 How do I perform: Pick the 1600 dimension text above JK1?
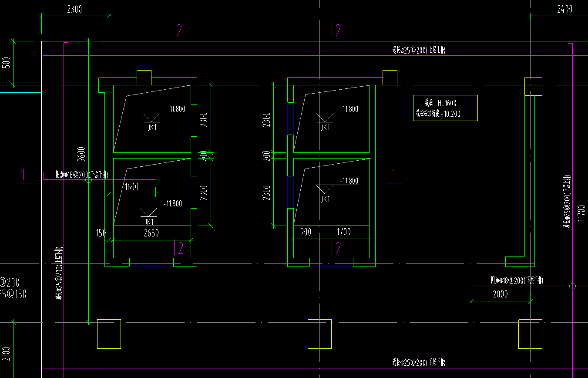131,187
